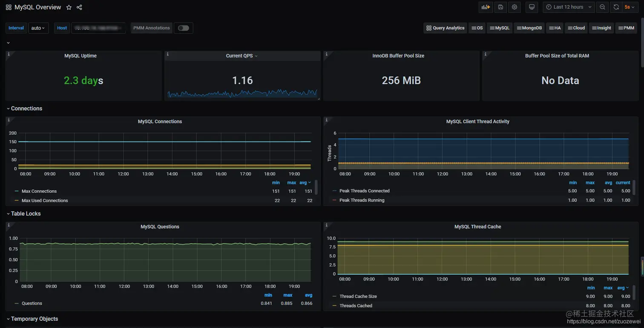The height and width of the screenshot is (328, 644).
Task: Refresh the dashboard now
Action: (616, 7)
